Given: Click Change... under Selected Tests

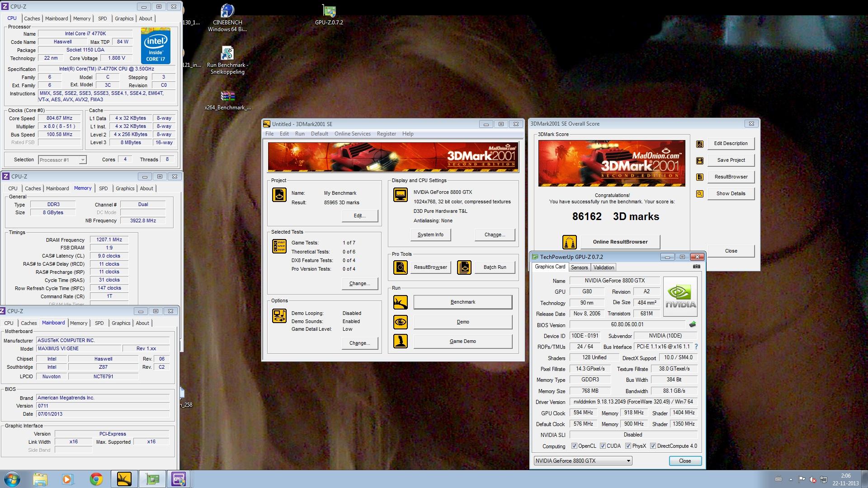Looking at the screenshot, I should [360, 283].
